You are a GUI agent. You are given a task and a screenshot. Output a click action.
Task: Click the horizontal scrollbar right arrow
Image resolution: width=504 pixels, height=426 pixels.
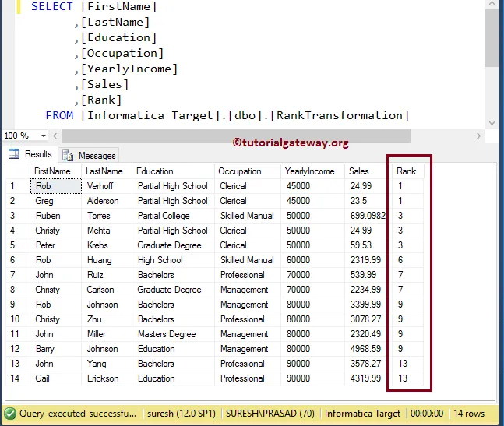tap(478, 136)
